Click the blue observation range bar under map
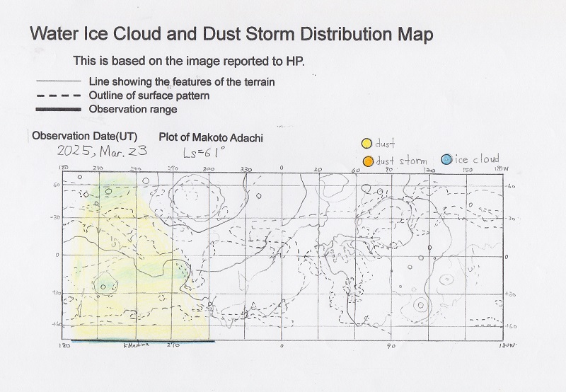Viewport: 566px width, 392px height. point(143,341)
